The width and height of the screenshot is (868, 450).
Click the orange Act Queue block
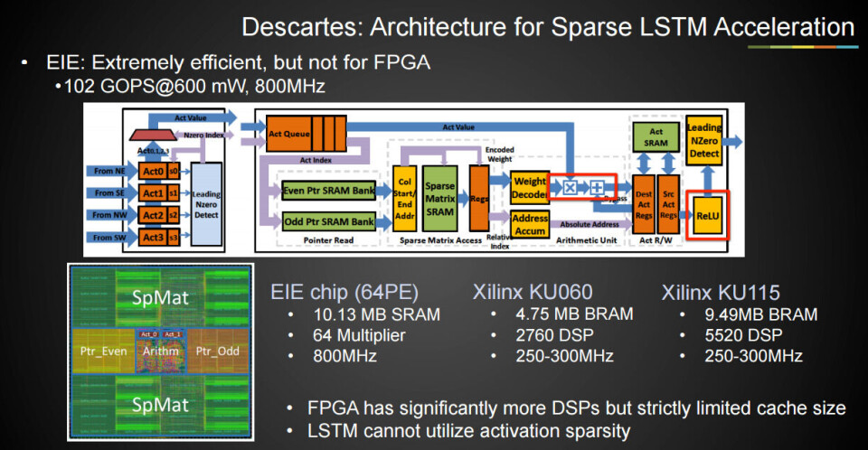[307, 134]
